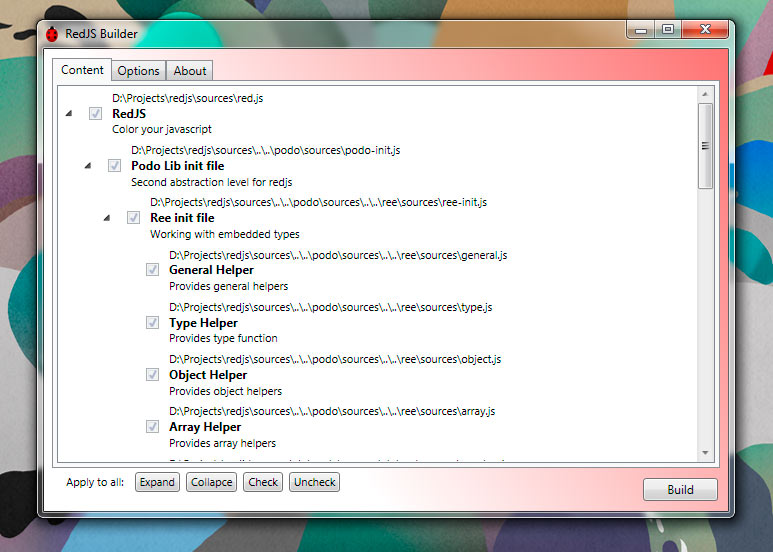
Task: Click the Uncheck all button
Action: click(315, 482)
